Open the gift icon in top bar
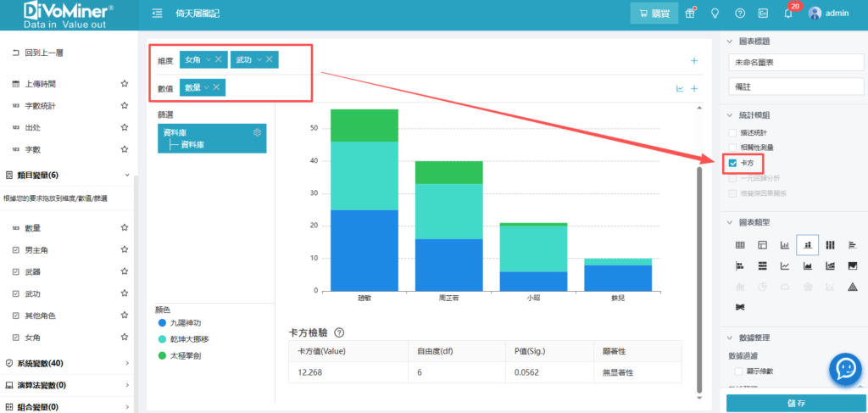Viewport: 868px width, 413px height. (691, 13)
